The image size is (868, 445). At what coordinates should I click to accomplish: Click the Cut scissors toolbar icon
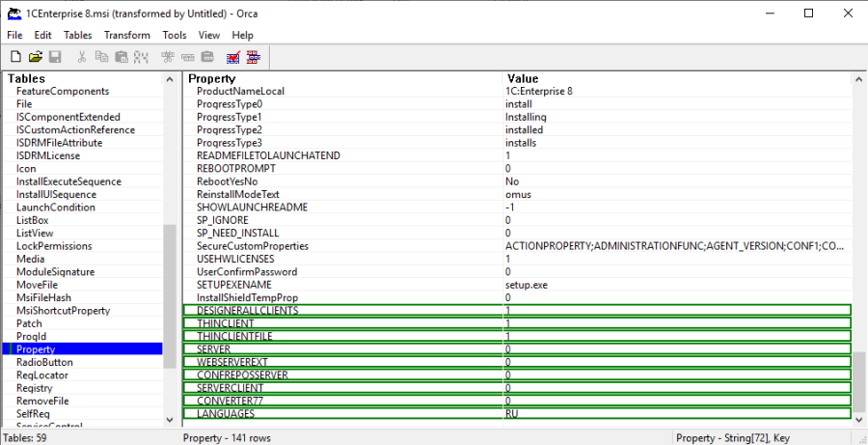click(x=82, y=57)
